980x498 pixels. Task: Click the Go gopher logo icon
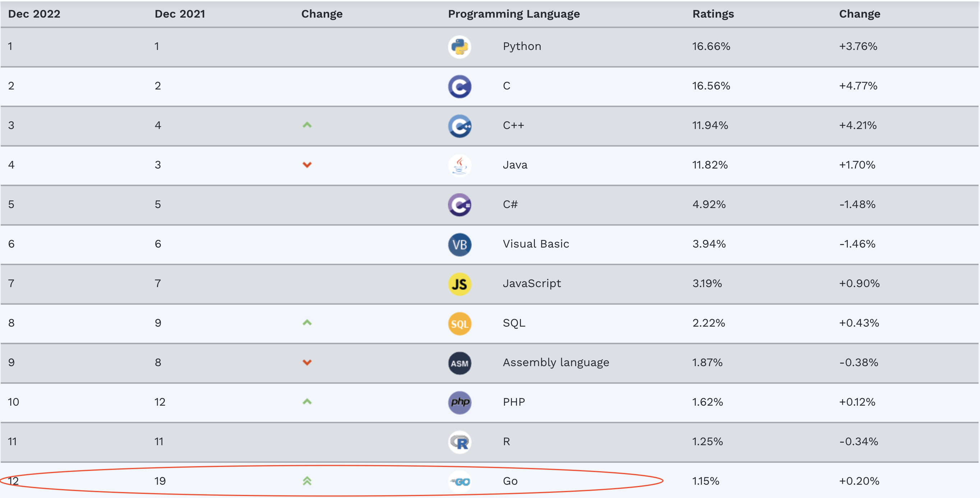click(460, 481)
